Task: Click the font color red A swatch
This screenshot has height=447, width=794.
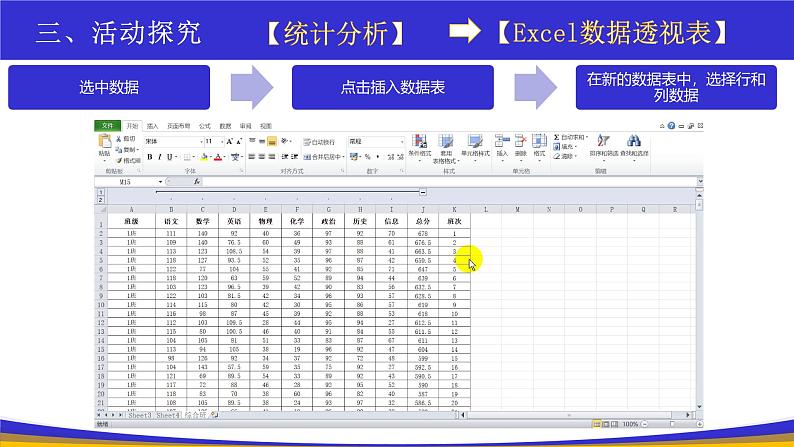Action: pyautogui.click(x=218, y=157)
